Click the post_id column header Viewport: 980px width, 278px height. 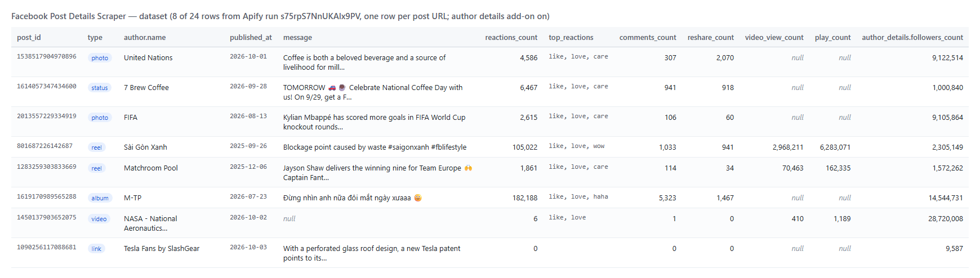coord(29,38)
